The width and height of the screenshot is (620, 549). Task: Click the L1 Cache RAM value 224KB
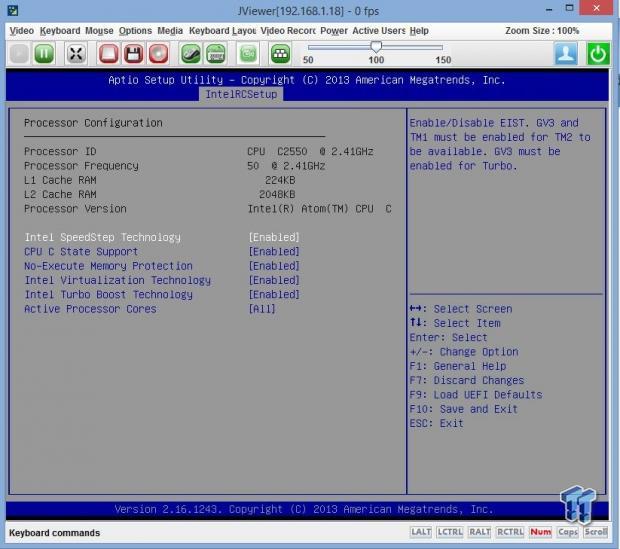(280, 180)
